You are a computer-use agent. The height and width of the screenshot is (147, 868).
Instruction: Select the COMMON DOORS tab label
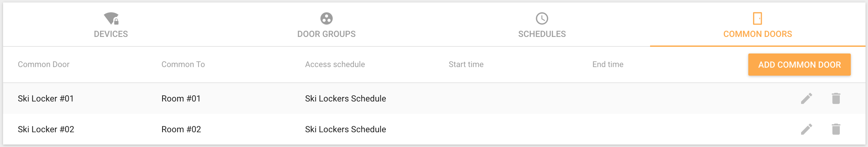click(757, 34)
